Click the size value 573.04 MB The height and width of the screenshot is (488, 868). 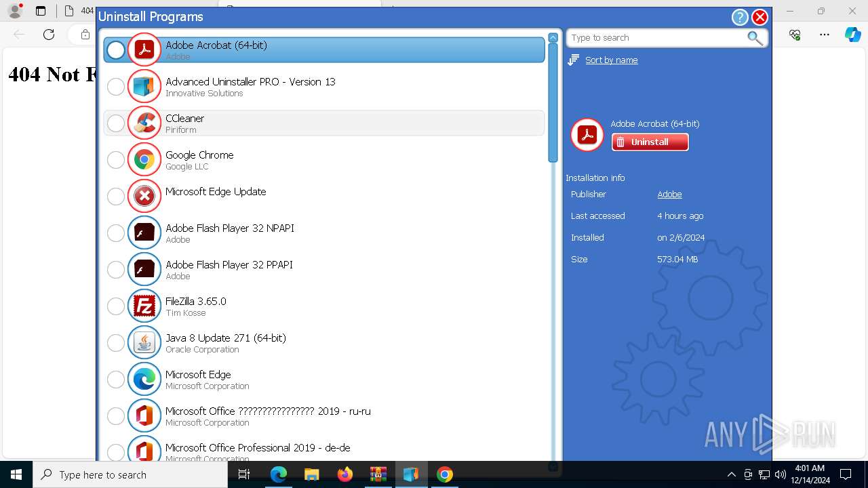[677, 260]
